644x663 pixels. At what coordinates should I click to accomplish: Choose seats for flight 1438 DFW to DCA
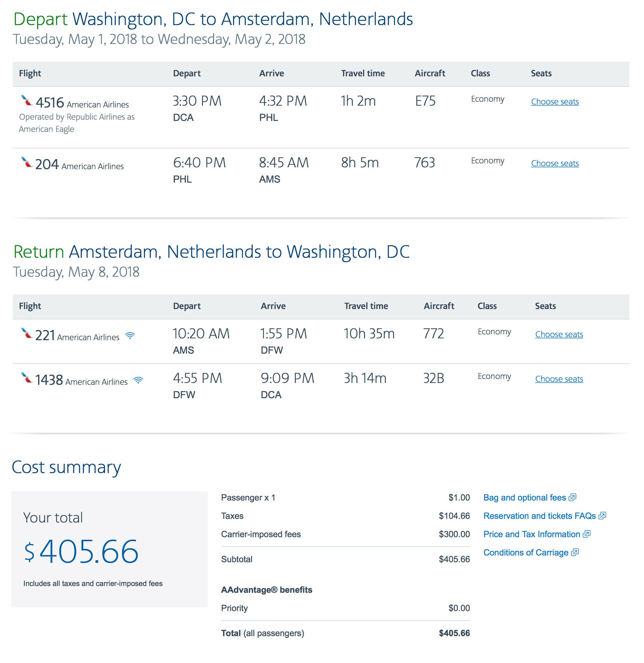pyautogui.click(x=559, y=379)
